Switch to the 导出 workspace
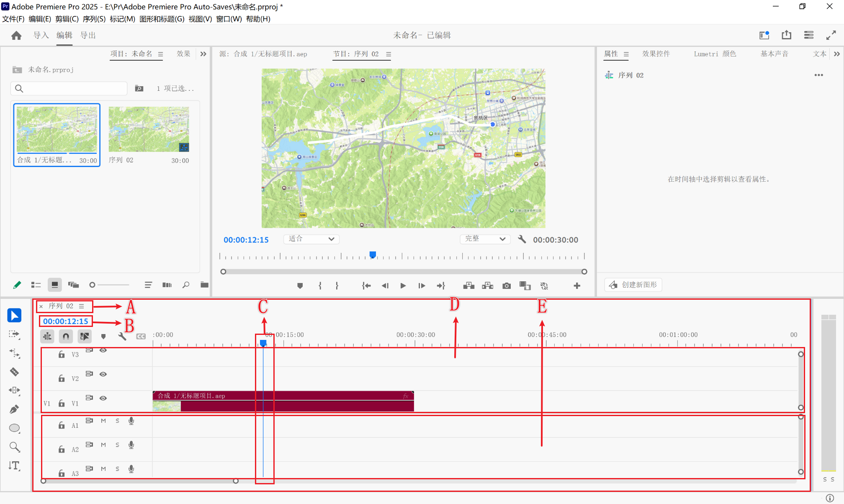This screenshot has width=844, height=504. pyautogui.click(x=88, y=36)
